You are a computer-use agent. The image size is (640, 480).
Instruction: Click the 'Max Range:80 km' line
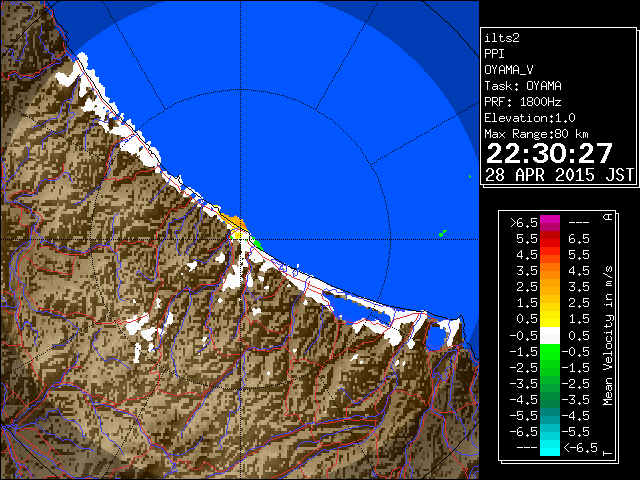536,134
